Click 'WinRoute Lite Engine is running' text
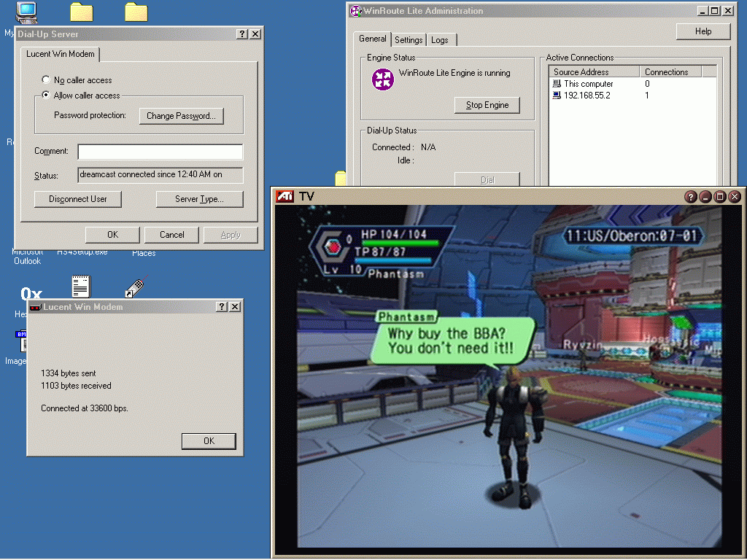The width and height of the screenshot is (747, 560). coord(454,73)
